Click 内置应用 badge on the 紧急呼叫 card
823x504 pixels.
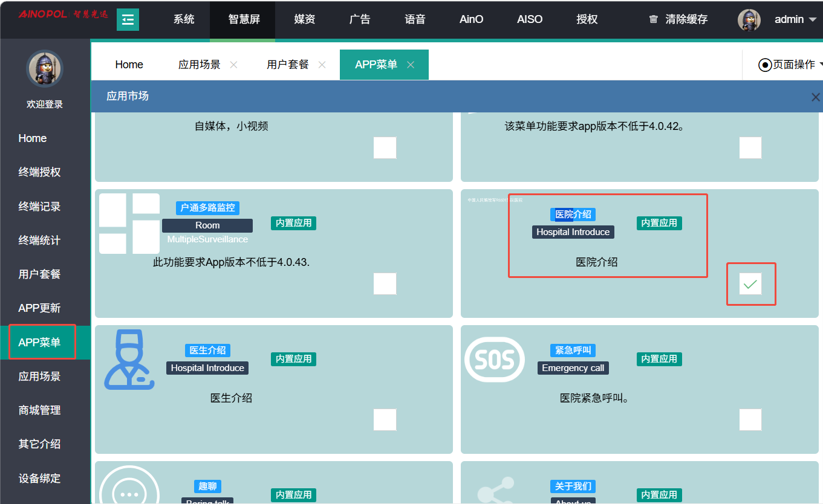click(x=659, y=359)
